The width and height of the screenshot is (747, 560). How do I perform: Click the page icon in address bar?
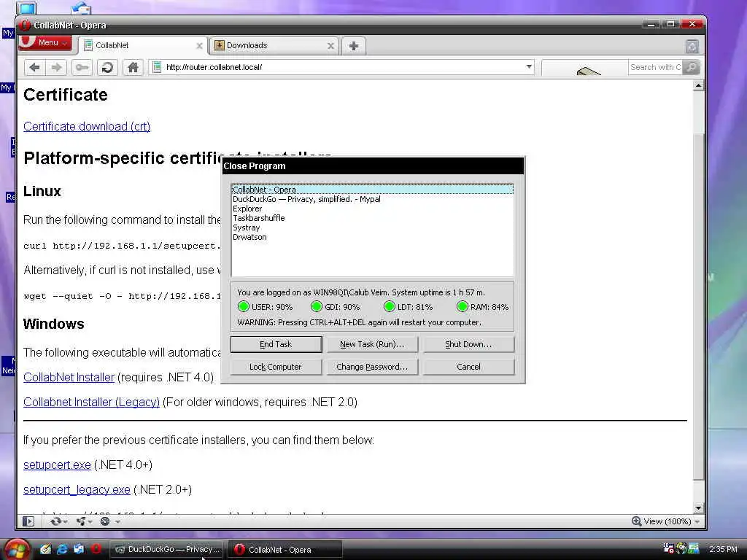(156, 67)
